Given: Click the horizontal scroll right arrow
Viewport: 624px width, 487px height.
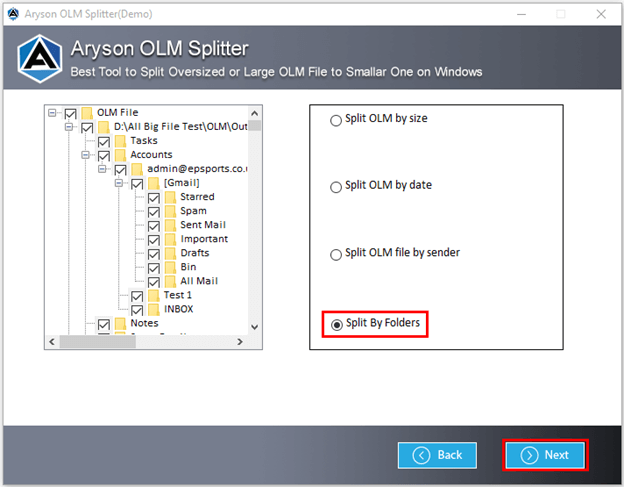Looking at the screenshot, I should click(240, 341).
